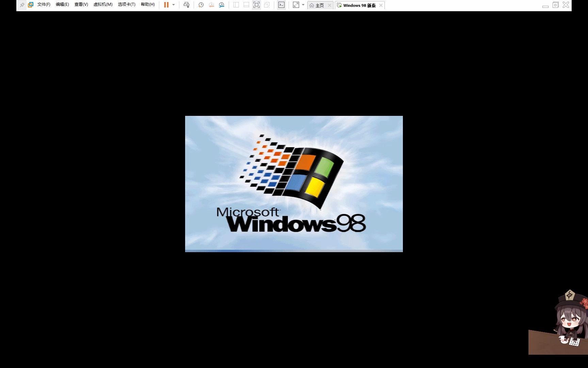588x368 pixels.
Task: Show or hide the thumbnail bar
Action: pyautogui.click(x=246, y=5)
